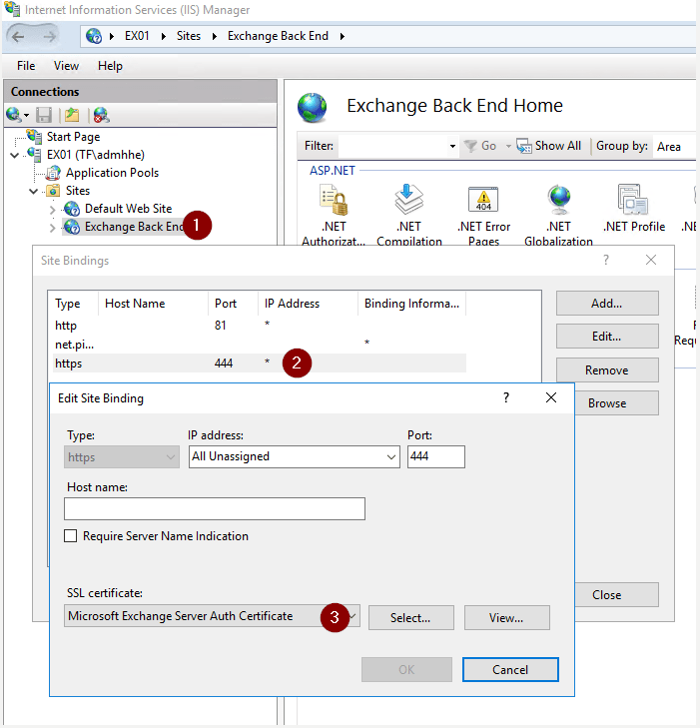
Task: Expand the Exchange Back End node
Action: point(53,228)
